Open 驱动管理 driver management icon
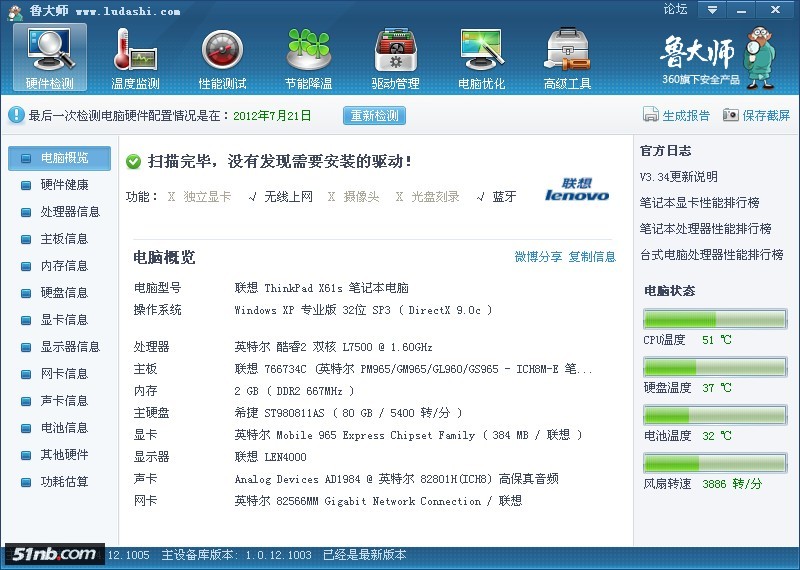The height and width of the screenshot is (570, 800). [x=395, y=57]
